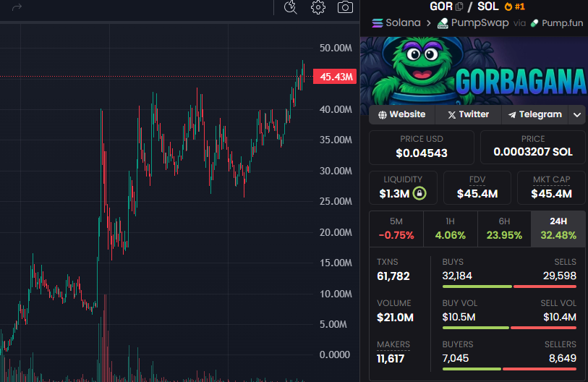Click the 45.43M price label on axis
The image size is (588, 382).
334,77
